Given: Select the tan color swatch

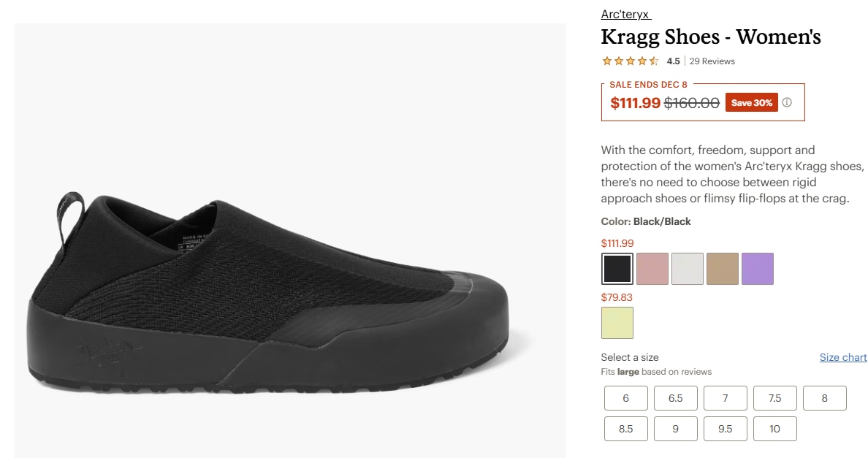Looking at the screenshot, I should pyautogui.click(x=723, y=269).
